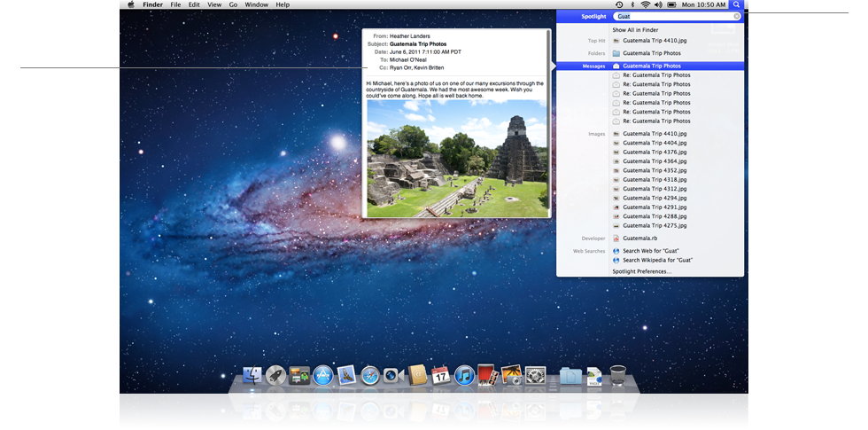Click the Wi-Fi status menu icon
This screenshot has width=868, height=430.
tap(645, 4)
